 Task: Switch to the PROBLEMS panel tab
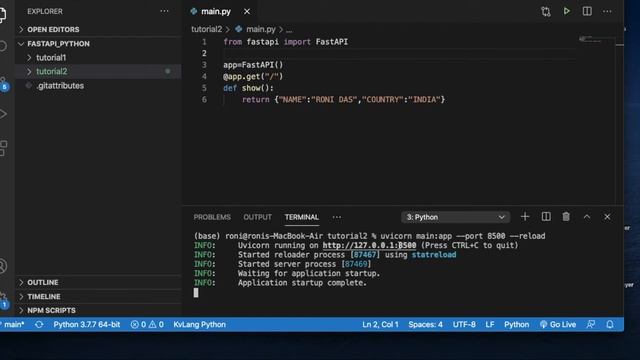pyautogui.click(x=212, y=217)
